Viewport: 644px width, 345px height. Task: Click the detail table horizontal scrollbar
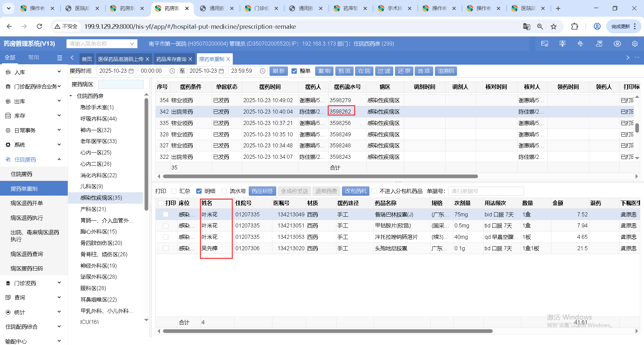click(328, 331)
